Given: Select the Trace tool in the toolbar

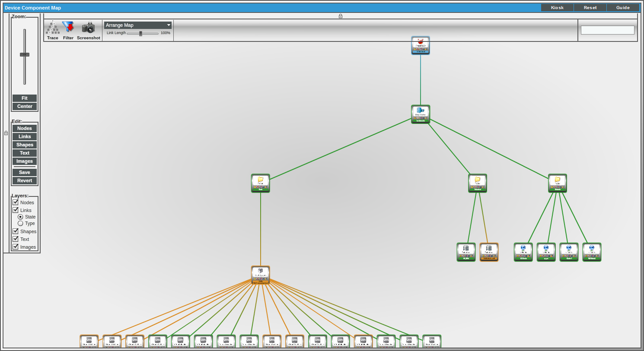Looking at the screenshot, I should point(52,29).
